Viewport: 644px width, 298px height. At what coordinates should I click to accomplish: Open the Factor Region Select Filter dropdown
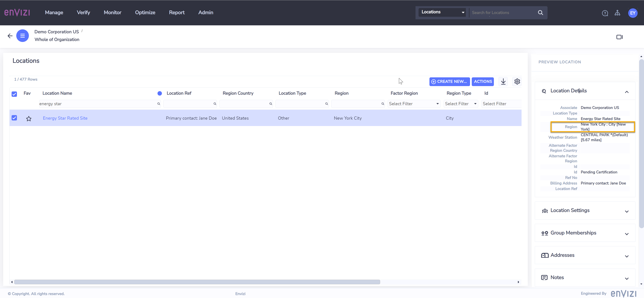click(414, 104)
